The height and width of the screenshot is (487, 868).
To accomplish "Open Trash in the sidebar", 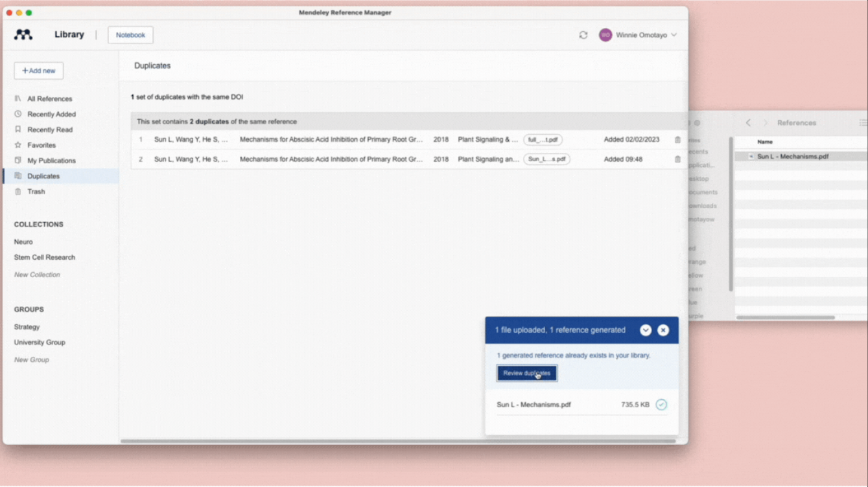I will pyautogui.click(x=36, y=192).
